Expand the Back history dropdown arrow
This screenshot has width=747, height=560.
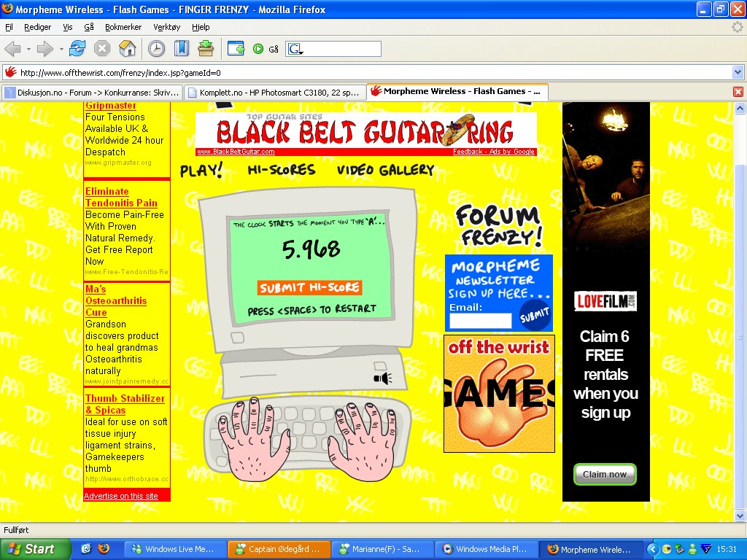pos(28,49)
